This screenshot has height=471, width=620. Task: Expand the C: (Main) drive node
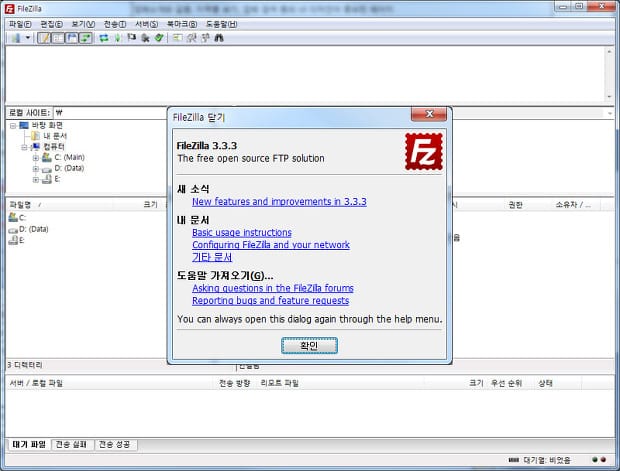(36, 158)
